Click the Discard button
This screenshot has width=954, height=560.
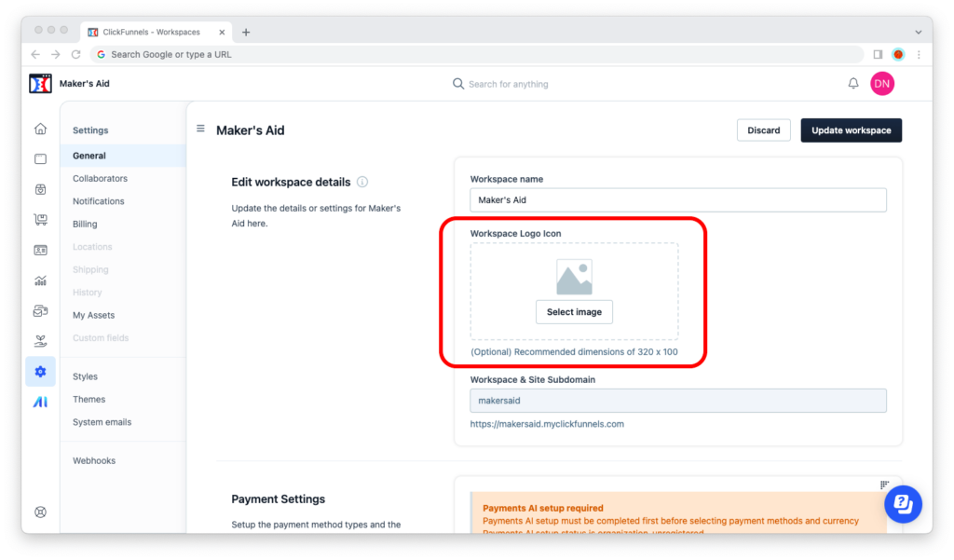click(764, 130)
